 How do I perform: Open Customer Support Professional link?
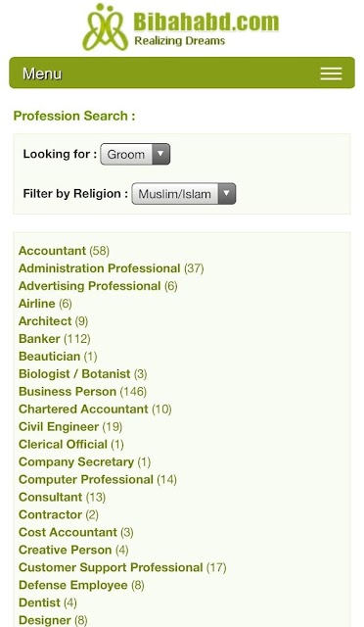click(111, 567)
